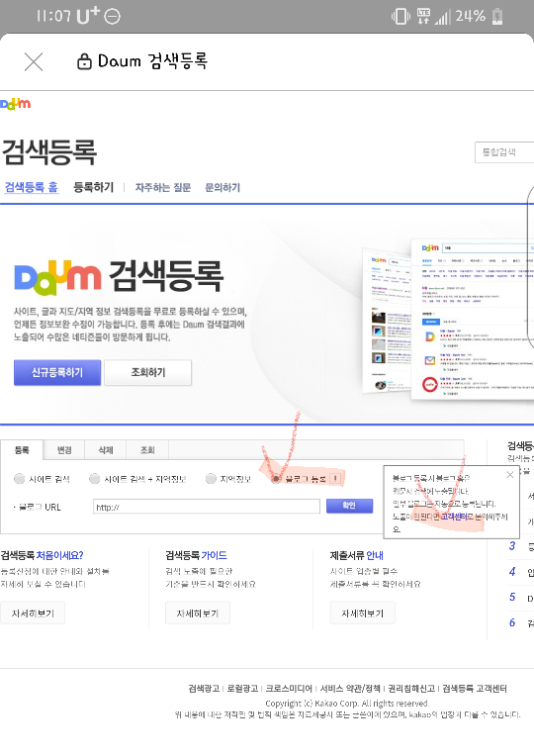This screenshot has width=534, height=756.
Task: Close the blog registration tooltip popup
Action: coord(510,475)
